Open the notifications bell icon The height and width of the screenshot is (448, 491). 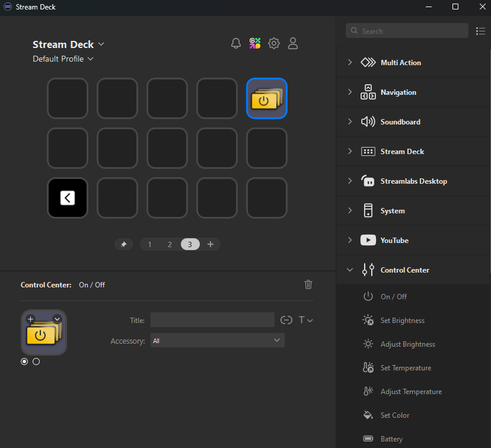pos(236,43)
